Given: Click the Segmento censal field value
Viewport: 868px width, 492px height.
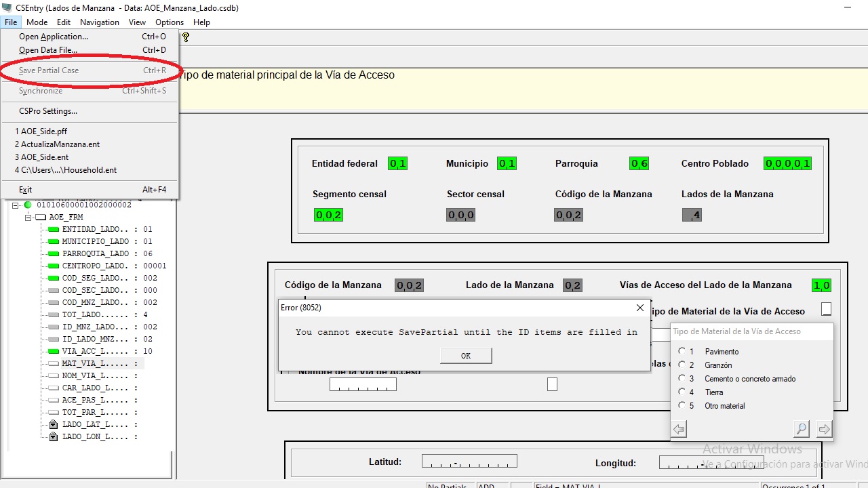Looking at the screenshot, I should click(328, 215).
